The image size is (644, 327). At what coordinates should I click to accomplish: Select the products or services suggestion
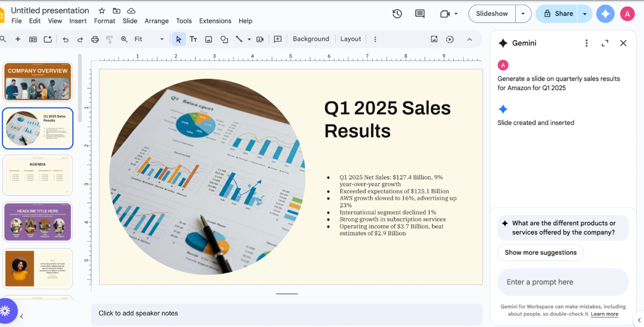click(563, 228)
